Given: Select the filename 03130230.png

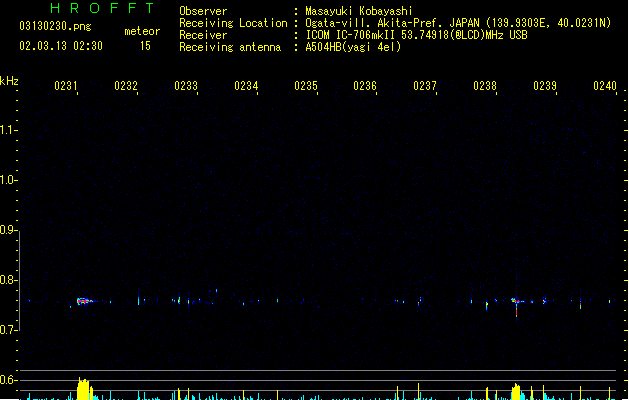Looking at the screenshot, I should click(x=55, y=26).
